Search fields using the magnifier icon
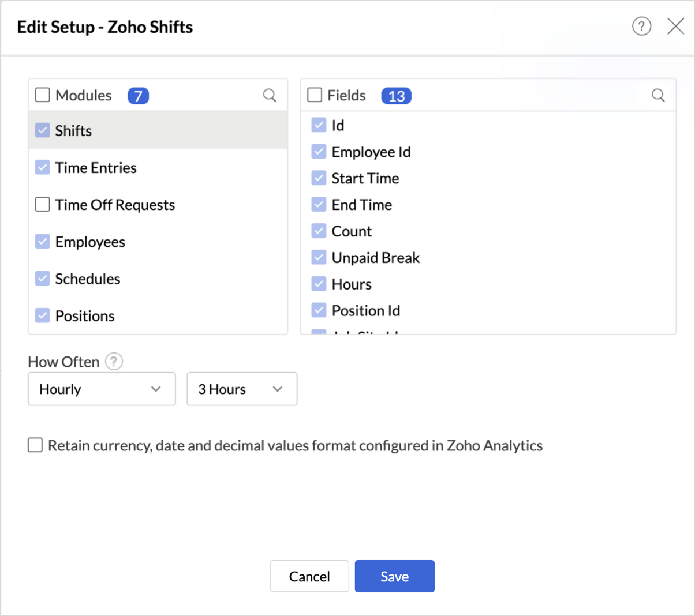 658,95
